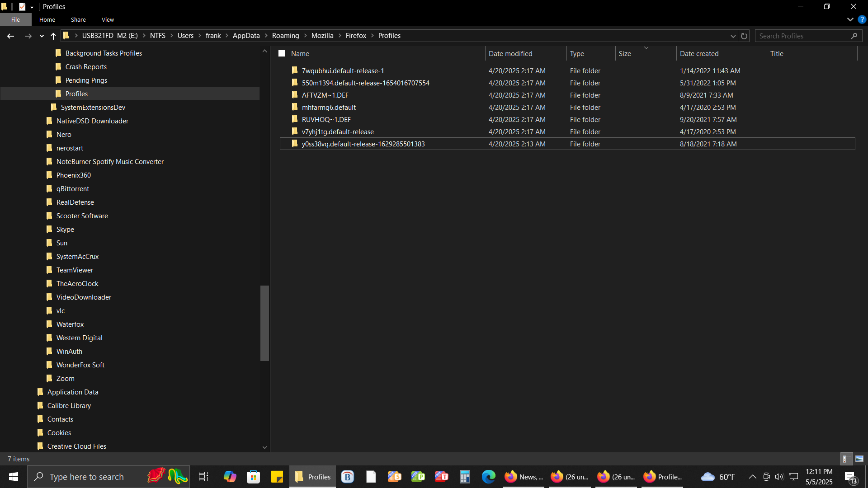The width and height of the screenshot is (868, 488).
Task: Go up one folder level
Action: (x=53, y=36)
